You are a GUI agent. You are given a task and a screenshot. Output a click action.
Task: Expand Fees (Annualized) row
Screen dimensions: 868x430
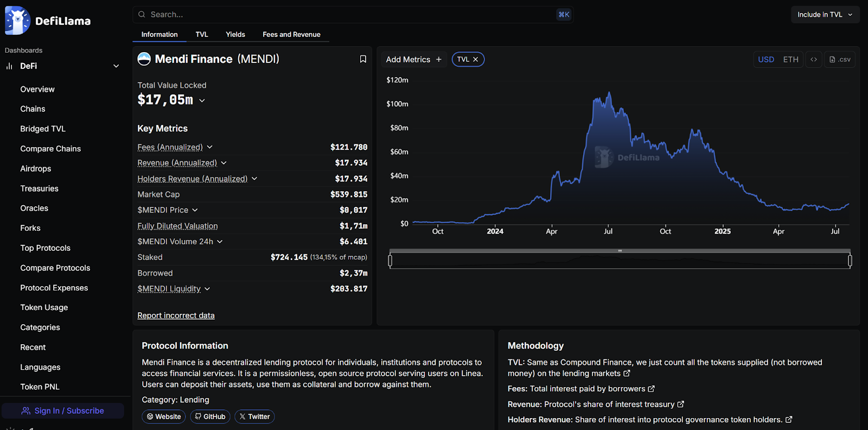(x=210, y=147)
